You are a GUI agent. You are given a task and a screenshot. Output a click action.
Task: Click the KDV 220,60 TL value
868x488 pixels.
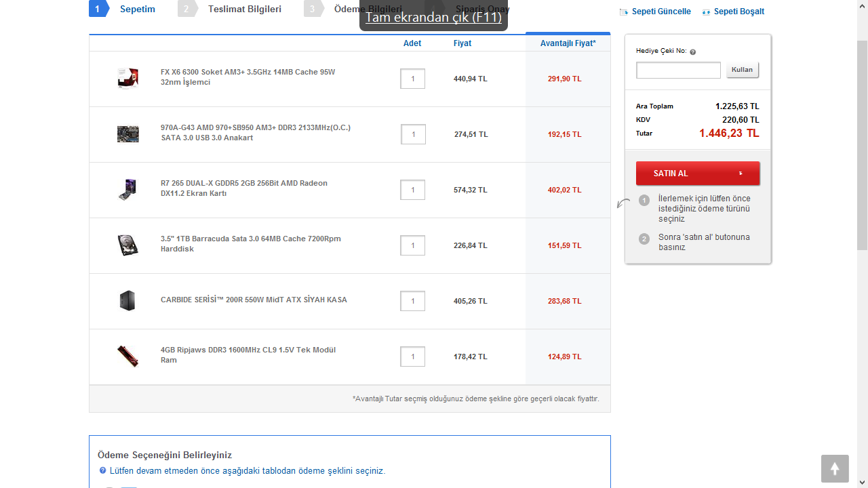[x=741, y=120]
